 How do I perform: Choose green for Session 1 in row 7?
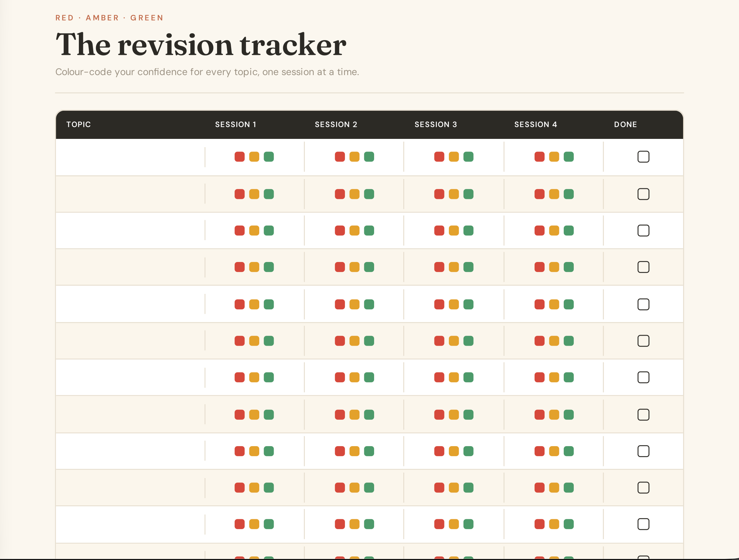[269, 377]
